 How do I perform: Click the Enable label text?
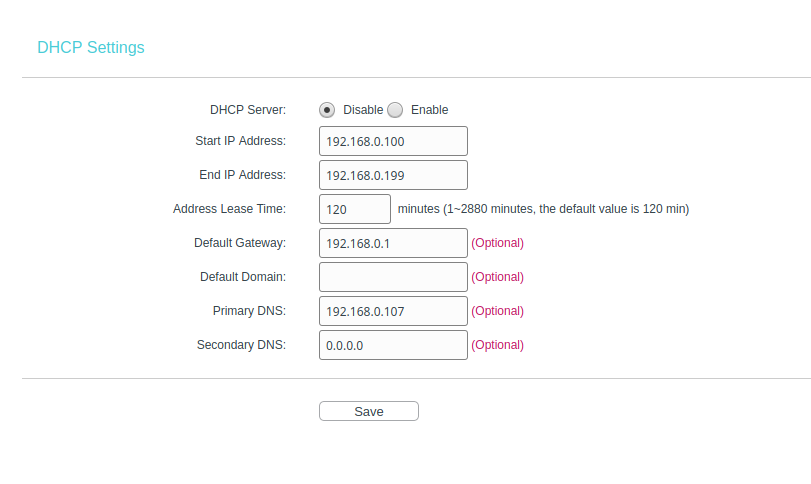click(x=429, y=110)
